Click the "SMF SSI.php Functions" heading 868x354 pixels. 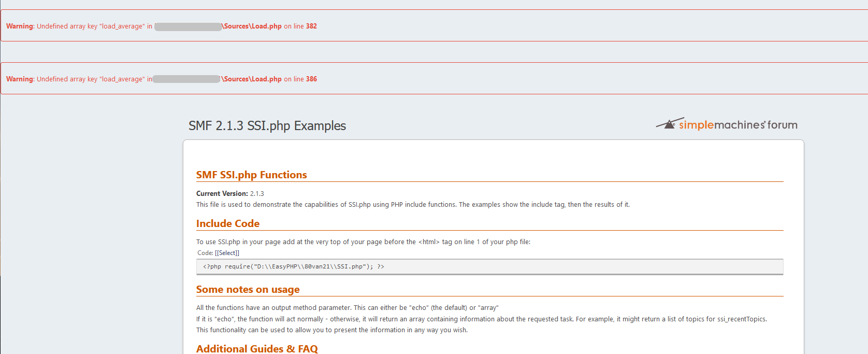(x=252, y=175)
